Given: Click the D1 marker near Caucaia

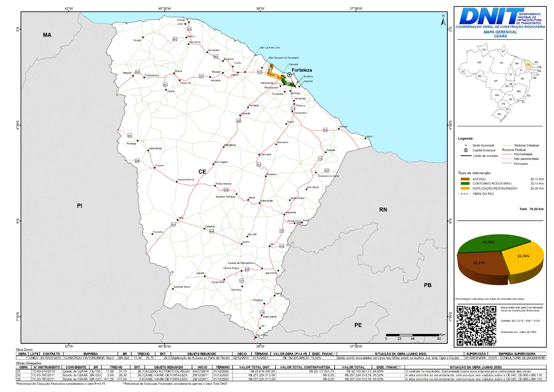Looking at the screenshot, I should pos(270,69).
